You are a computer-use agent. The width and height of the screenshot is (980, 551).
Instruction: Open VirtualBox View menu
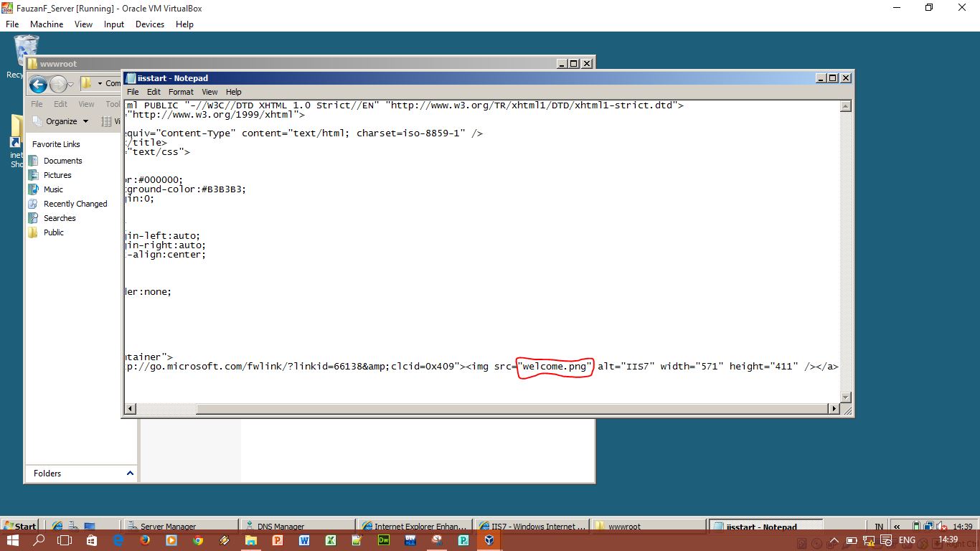(84, 24)
